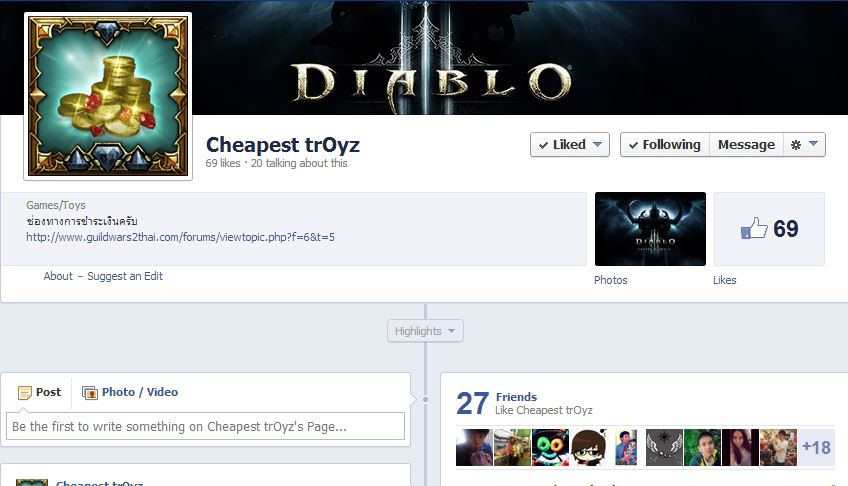Switch to the Photo / Video tab
Viewport: 848px width, 486px height.
130,392
